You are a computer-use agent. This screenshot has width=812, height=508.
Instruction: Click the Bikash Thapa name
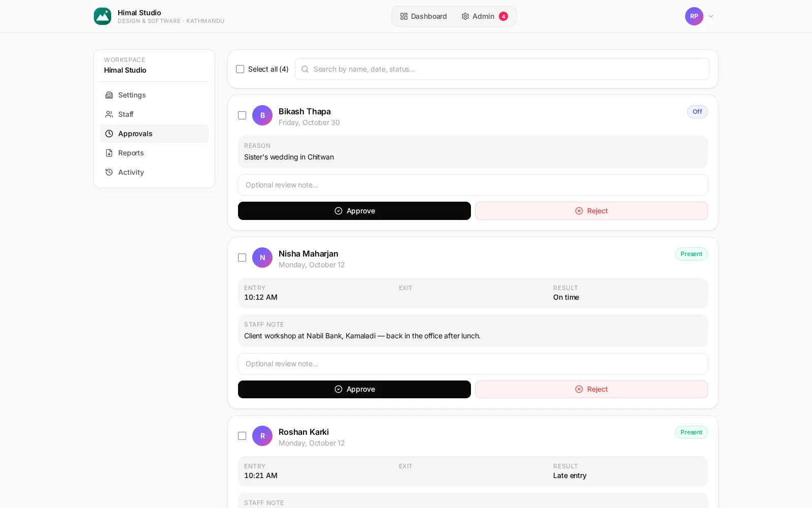[x=304, y=111]
